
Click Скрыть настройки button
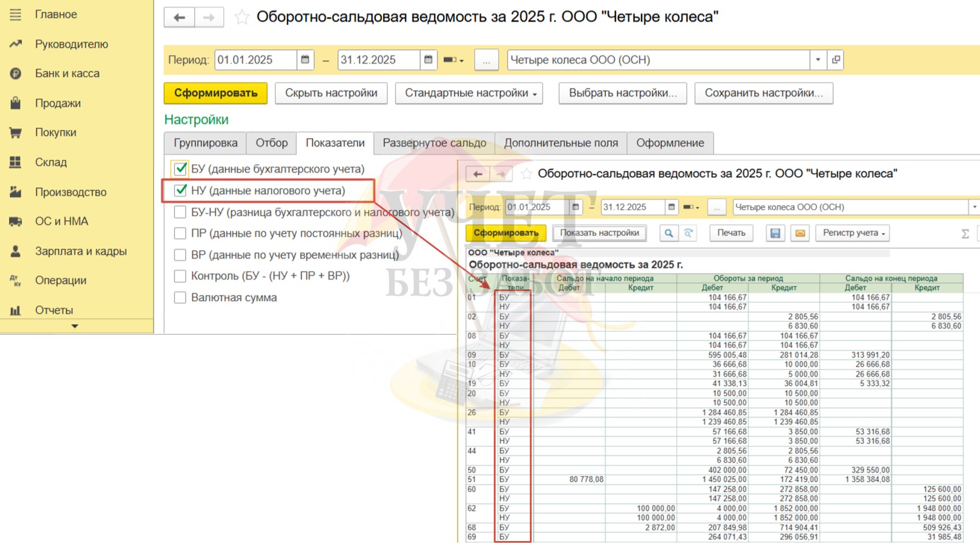tap(331, 93)
